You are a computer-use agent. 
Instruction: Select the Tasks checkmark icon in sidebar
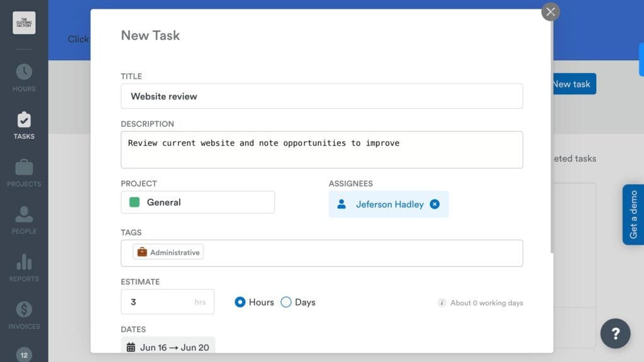click(23, 120)
